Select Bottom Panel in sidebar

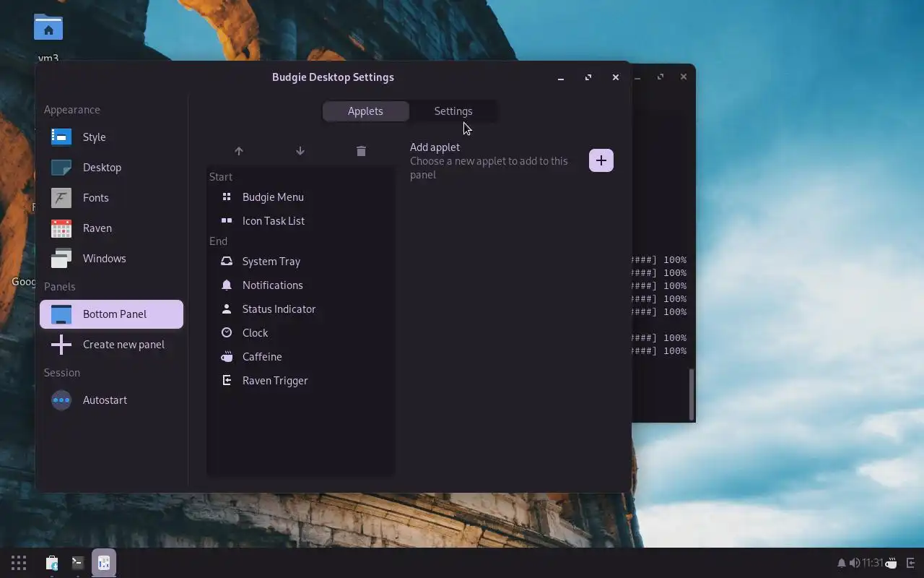tap(111, 314)
